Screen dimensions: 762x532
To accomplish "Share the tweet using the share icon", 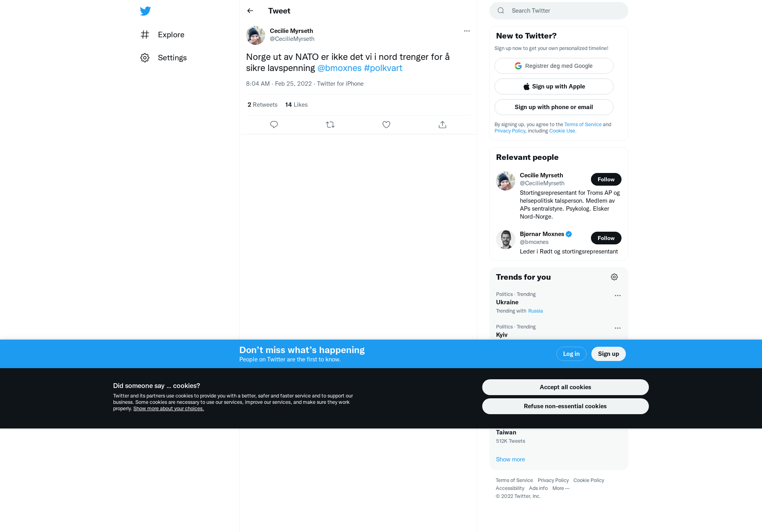I will tap(443, 125).
